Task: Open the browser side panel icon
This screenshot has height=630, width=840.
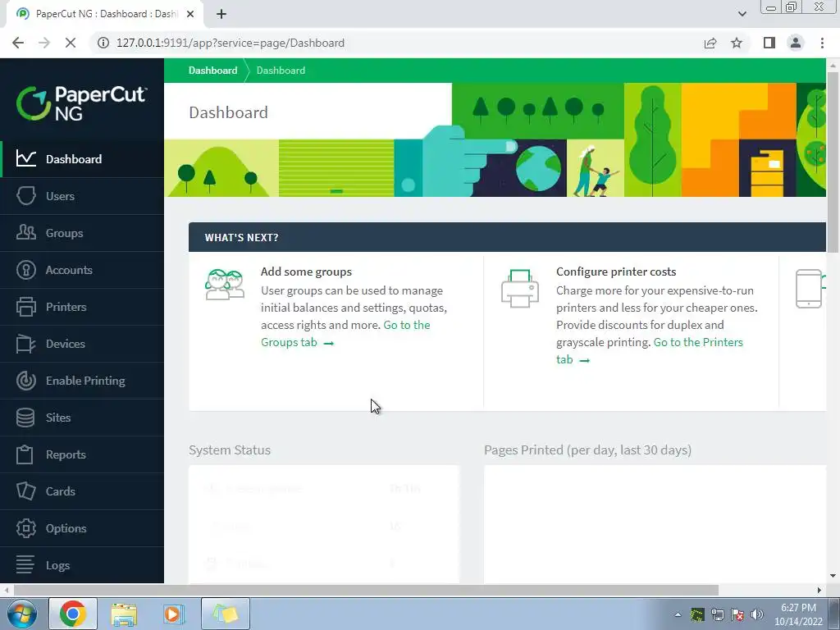Action: (x=769, y=43)
